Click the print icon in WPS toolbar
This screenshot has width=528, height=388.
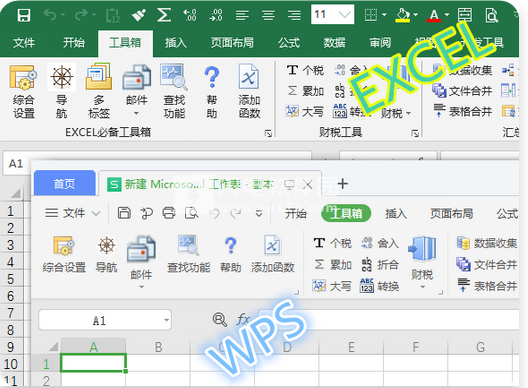pyautogui.click(x=169, y=213)
